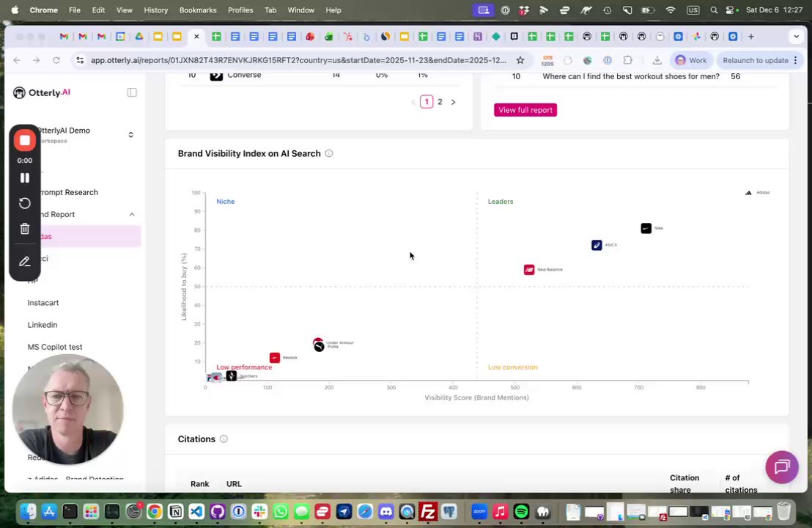Open View full report

525,110
